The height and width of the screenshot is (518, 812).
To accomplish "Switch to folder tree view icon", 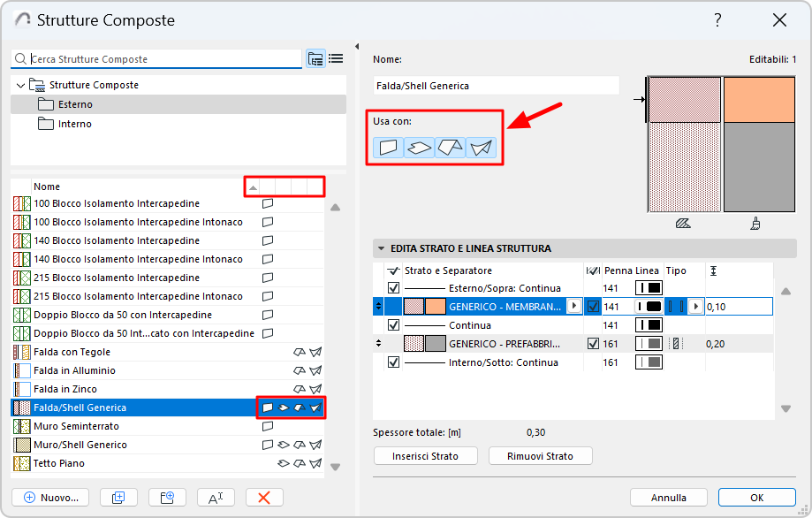I will click(x=315, y=58).
